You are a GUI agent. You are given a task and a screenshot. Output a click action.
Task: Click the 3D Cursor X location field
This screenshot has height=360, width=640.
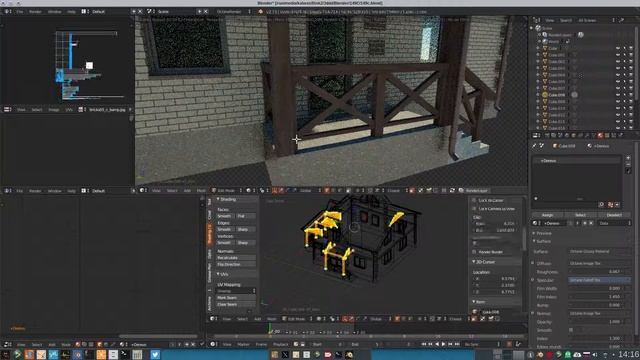coord(496,279)
